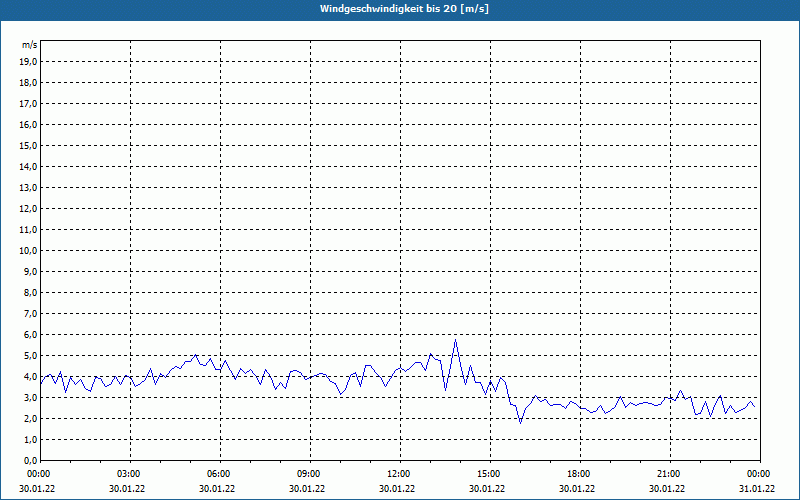Click the "m/s" unit label above the y-axis
The width and height of the screenshot is (800, 500).
29,45
